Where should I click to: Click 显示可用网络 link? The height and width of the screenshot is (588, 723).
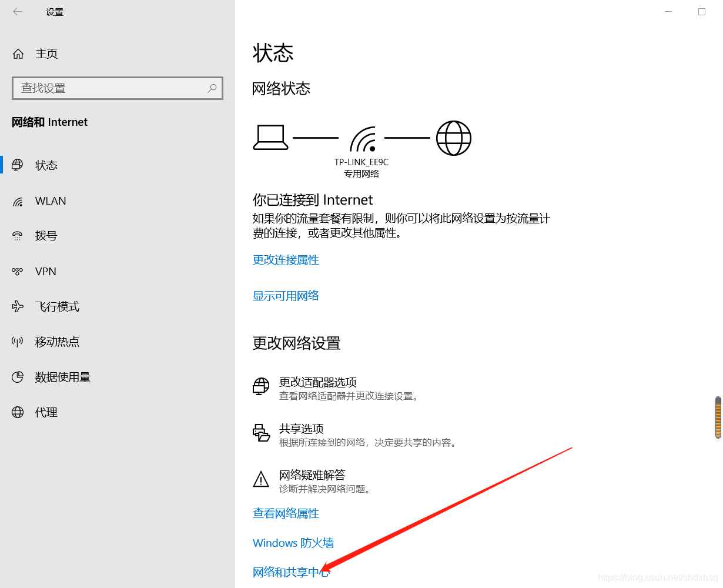[286, 296]
